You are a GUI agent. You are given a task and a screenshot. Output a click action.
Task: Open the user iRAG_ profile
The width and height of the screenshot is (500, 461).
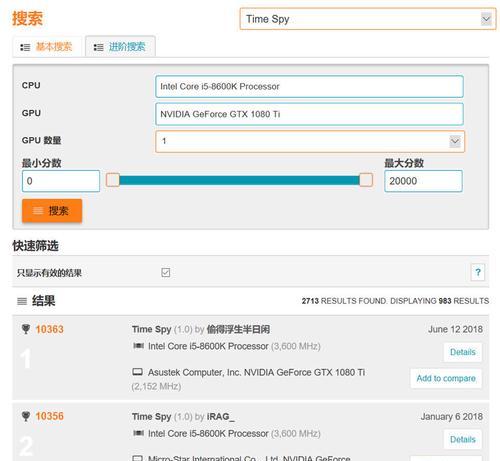click(221, 417)
